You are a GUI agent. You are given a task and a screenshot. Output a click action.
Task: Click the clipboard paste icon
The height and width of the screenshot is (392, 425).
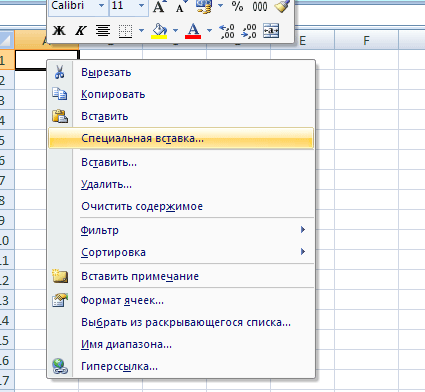60,116
